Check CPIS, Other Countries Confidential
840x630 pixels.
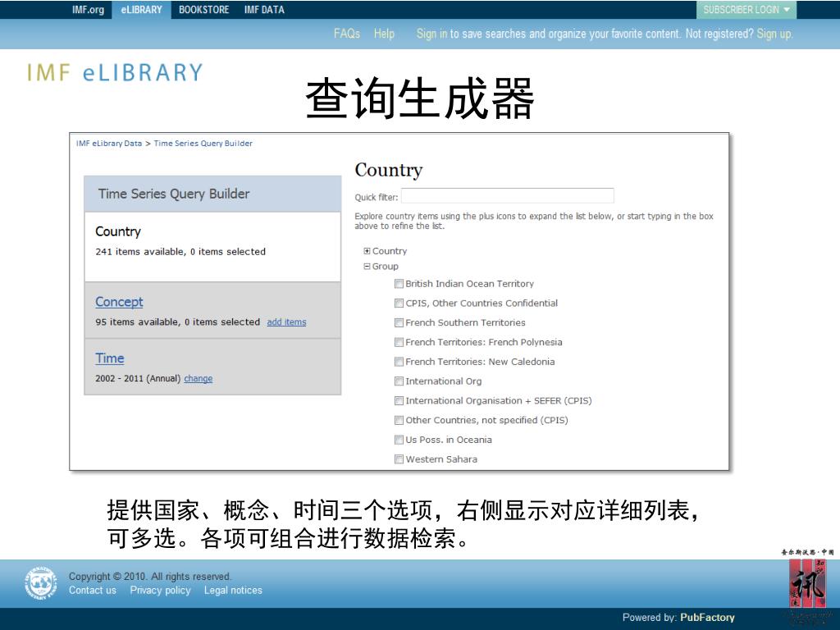399,304
